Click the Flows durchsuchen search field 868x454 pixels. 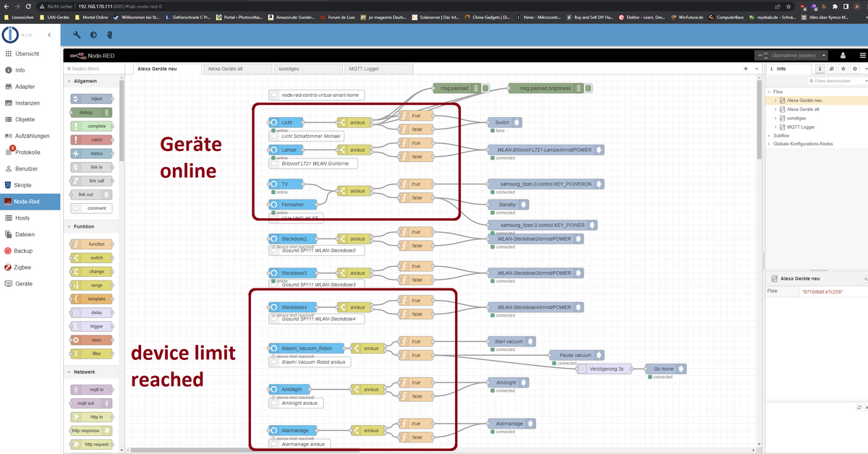click(x=836, y=81)
